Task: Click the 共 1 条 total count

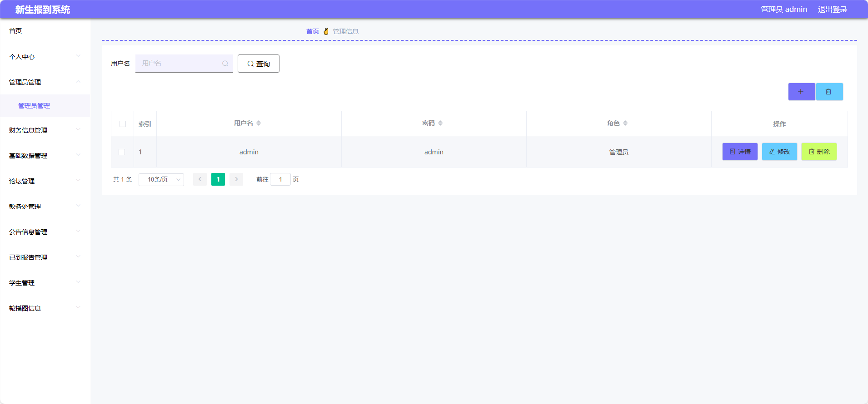Action: click(123, 179)
